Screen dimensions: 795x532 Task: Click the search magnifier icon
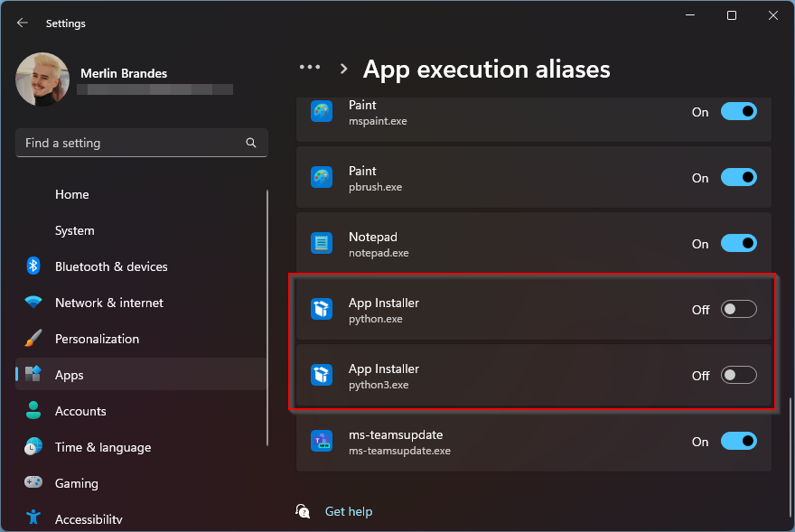tap(251, 143)
